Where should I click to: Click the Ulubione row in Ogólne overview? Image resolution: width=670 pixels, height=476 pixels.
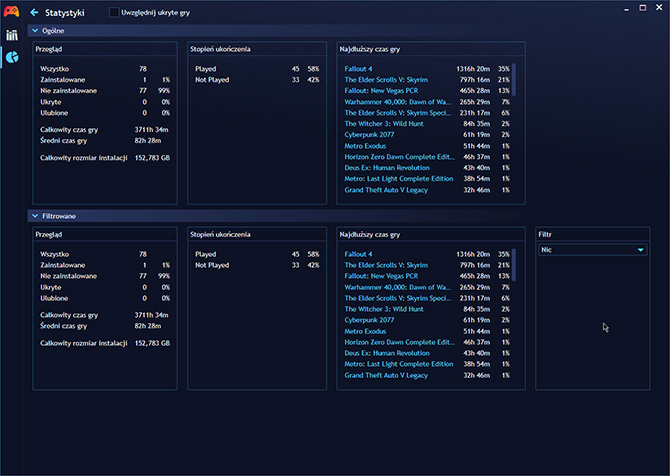(105, 113)
